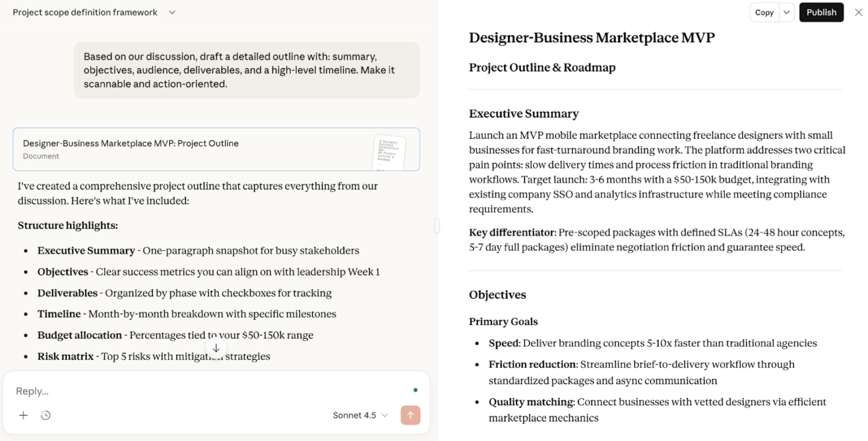Attach a file using the plus icon
868x441 pixels.
tap(23, 415)
